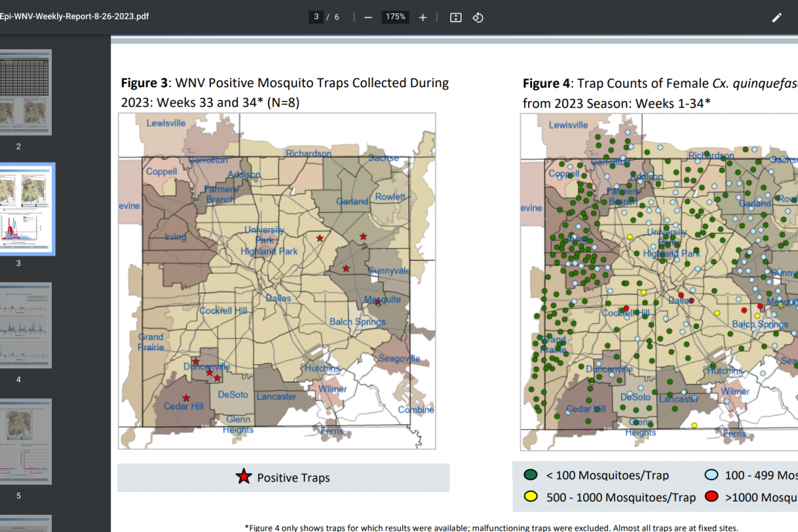Click the 175% zoom level field
This screenshot has width=798, height=532.
pyautogui.click(x=395, y=17)
